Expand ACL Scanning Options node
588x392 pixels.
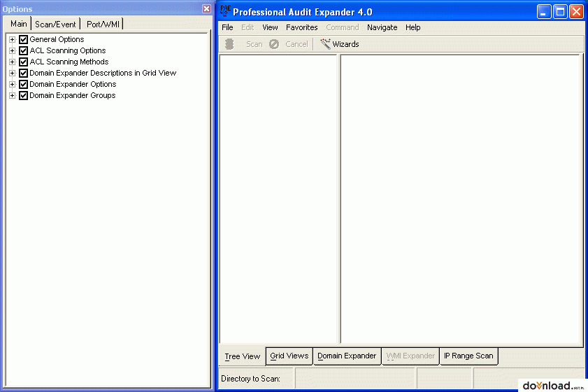point(13,50)
